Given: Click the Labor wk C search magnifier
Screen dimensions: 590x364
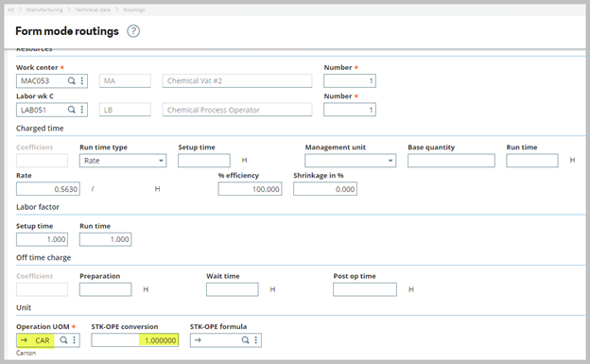Looking at the screenshot, I should pyautogui.click(x=71, y=110).
